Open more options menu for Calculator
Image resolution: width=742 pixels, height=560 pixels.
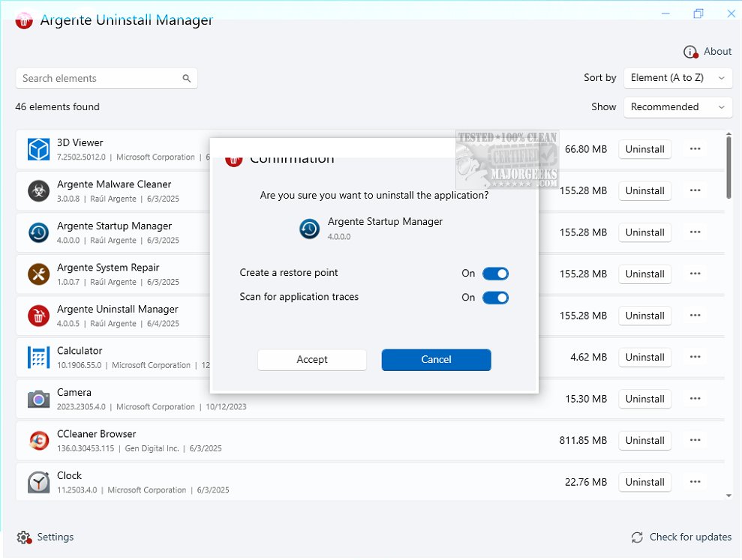(695, 358)
